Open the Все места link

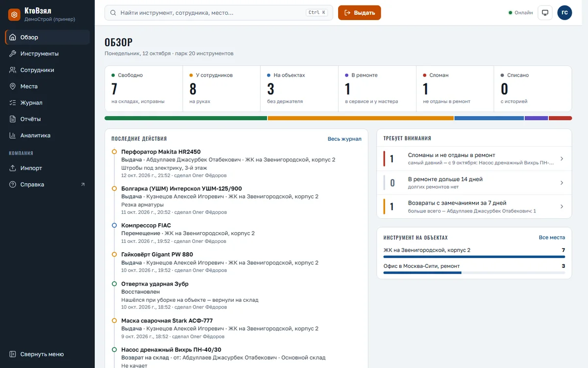click(x=552, y=237)
